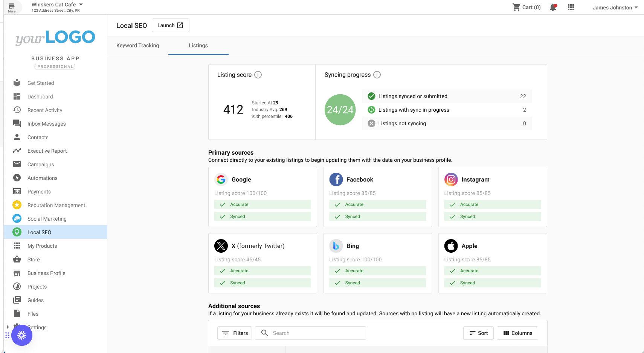The width and height of the screenshot is (644, 353).
Task: Open the Bing listing card title
Action: [x=353, y=246]
